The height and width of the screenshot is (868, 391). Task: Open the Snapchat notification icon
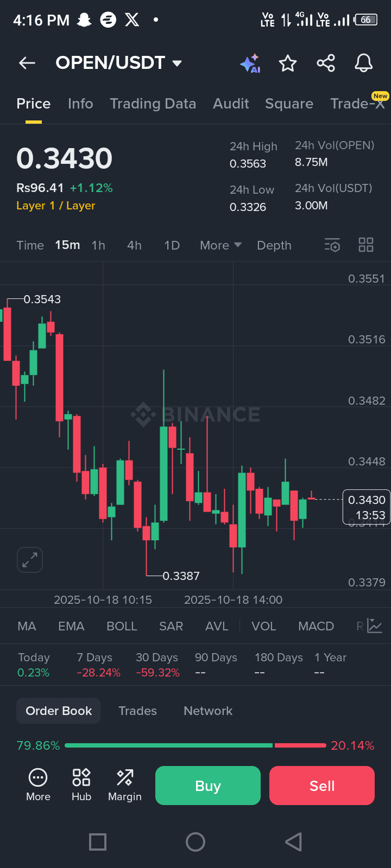click(84, 20)
